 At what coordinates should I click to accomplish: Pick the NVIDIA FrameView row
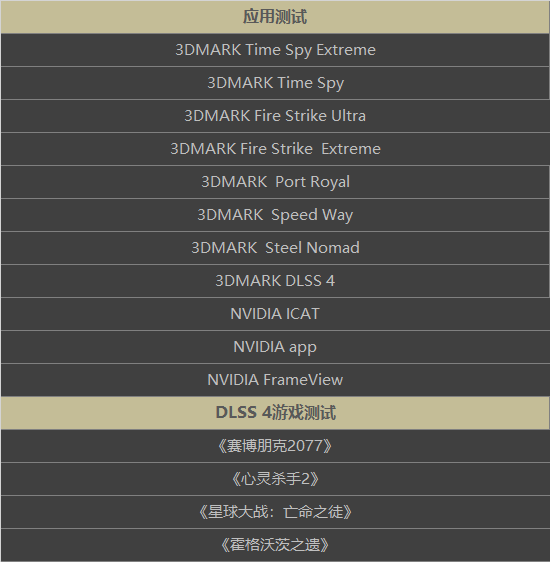tap(275, 380)
